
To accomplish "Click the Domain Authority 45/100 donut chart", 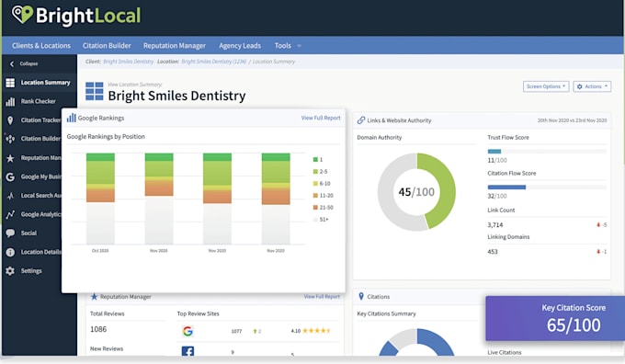I will click(416, 192).
